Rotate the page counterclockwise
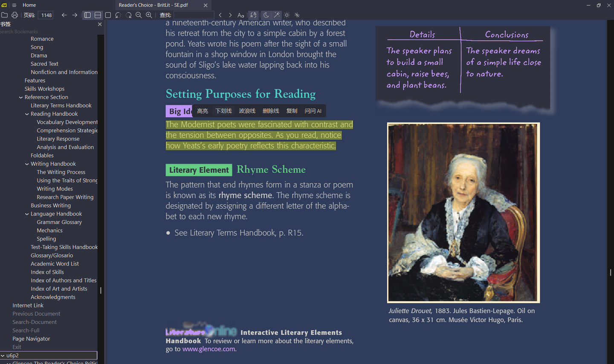 [118, 15]
